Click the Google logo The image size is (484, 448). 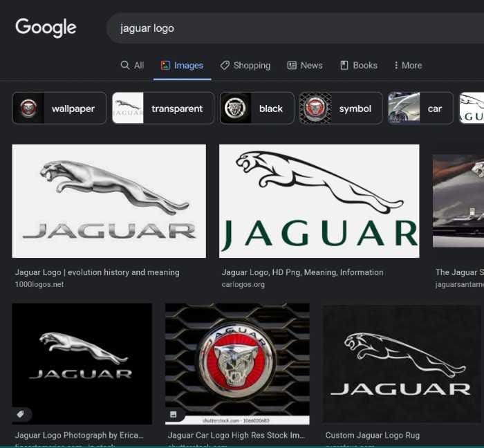point(46,28)
